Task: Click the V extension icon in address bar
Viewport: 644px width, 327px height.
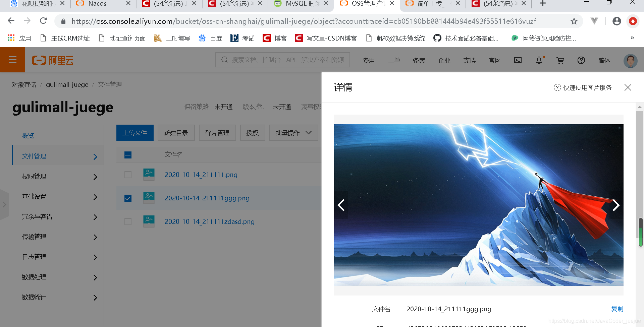Action: [594, 21]
